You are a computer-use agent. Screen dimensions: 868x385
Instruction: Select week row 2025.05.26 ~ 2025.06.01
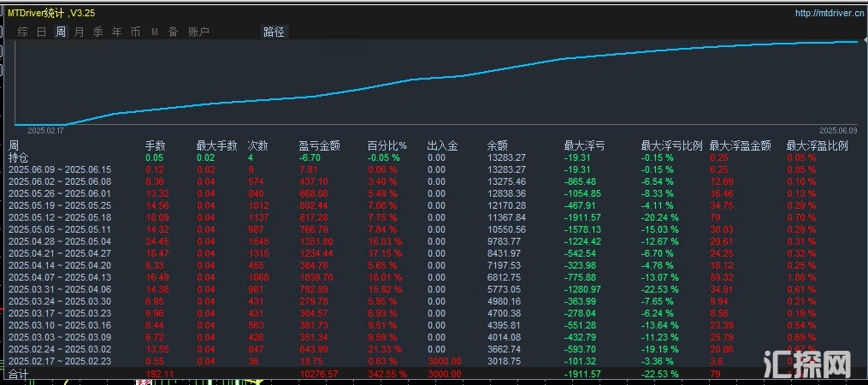pos(60,193)
